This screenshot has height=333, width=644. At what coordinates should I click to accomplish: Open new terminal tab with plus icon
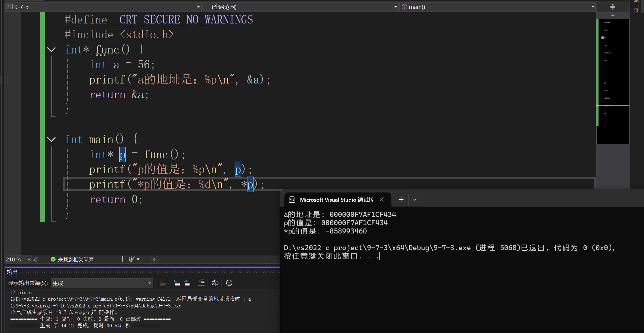(x=401, y=200)
